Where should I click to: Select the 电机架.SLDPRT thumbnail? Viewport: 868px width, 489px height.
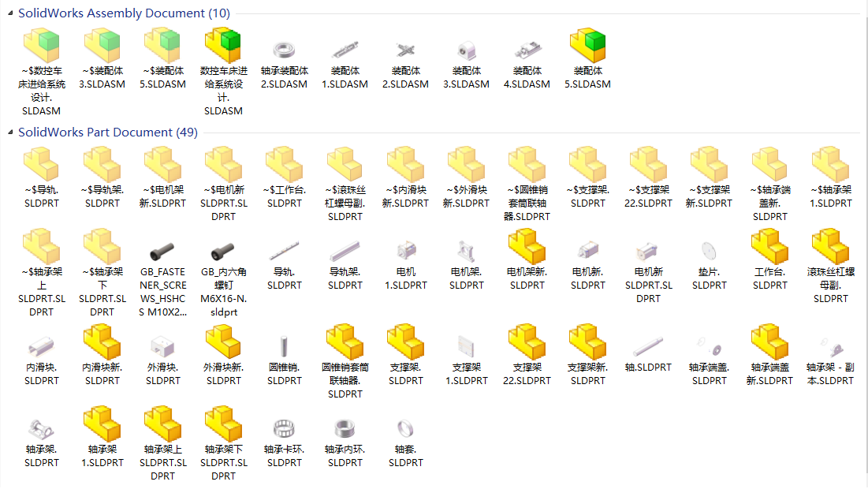[467, 252]
